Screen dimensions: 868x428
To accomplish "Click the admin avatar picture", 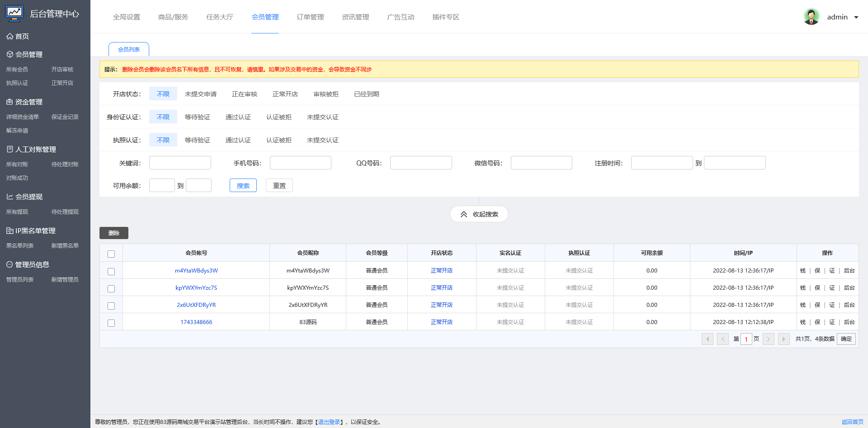I will [811, 17].
